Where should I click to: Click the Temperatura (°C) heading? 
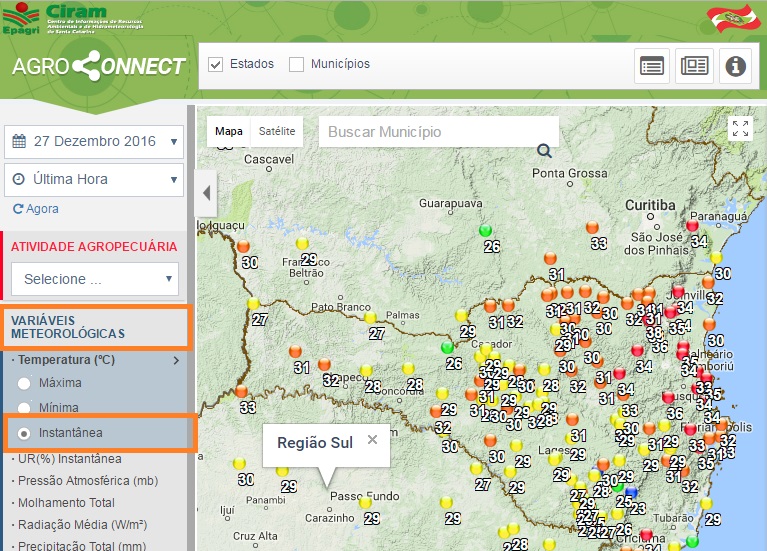pyautogui.click(x=67, y=360)
